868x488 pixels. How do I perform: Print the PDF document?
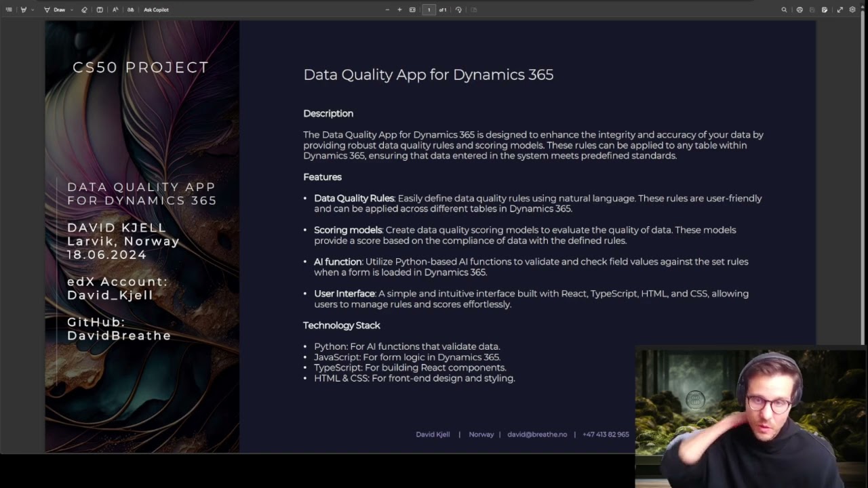(800, 9)
